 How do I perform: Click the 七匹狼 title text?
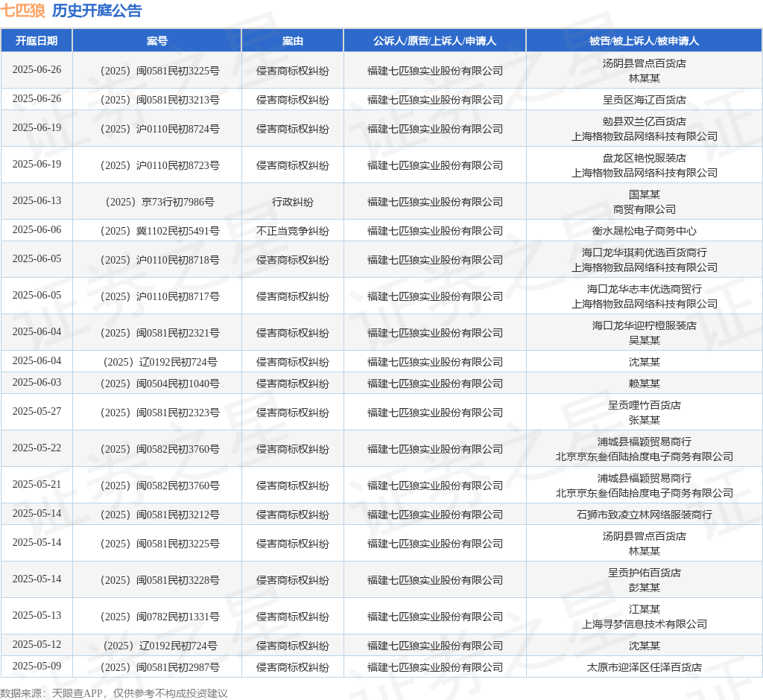click(x=23, y=10)
